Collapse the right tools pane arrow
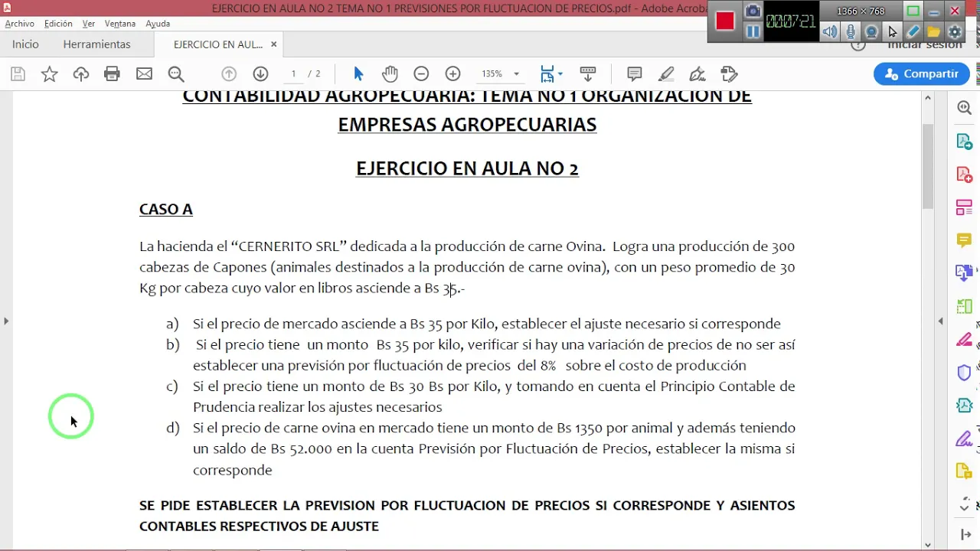 (x=941, y=321)
